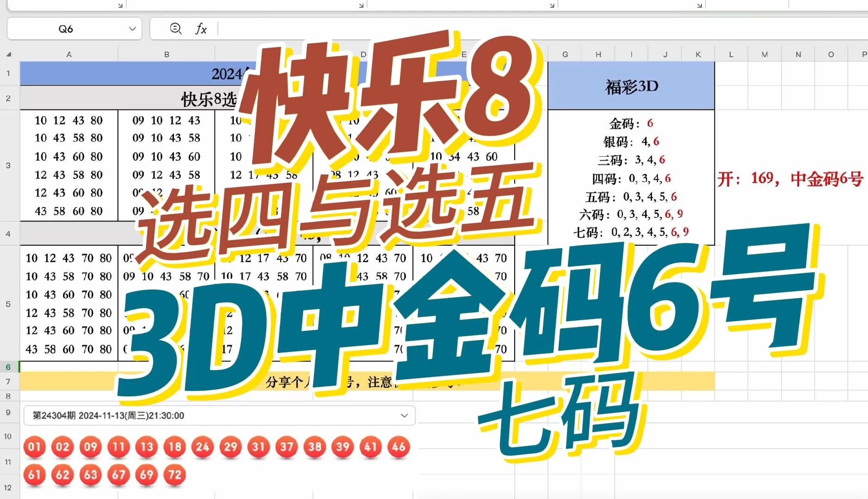
Task: Select column M header
Action: [765, 54]
